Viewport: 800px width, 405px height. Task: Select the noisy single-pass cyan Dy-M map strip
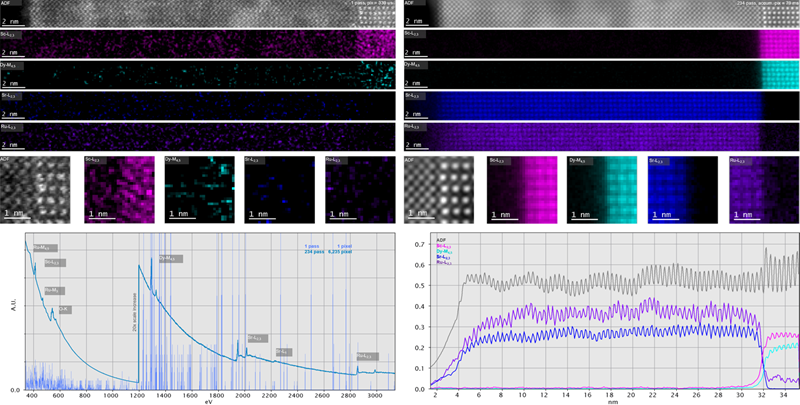tap(197, 75)
